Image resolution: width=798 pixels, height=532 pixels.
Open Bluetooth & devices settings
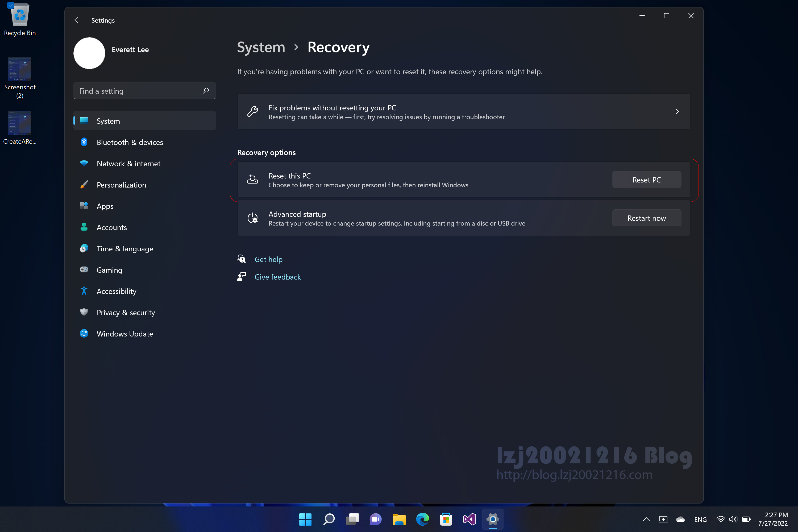pyautogui.click(x=130, y=142)
